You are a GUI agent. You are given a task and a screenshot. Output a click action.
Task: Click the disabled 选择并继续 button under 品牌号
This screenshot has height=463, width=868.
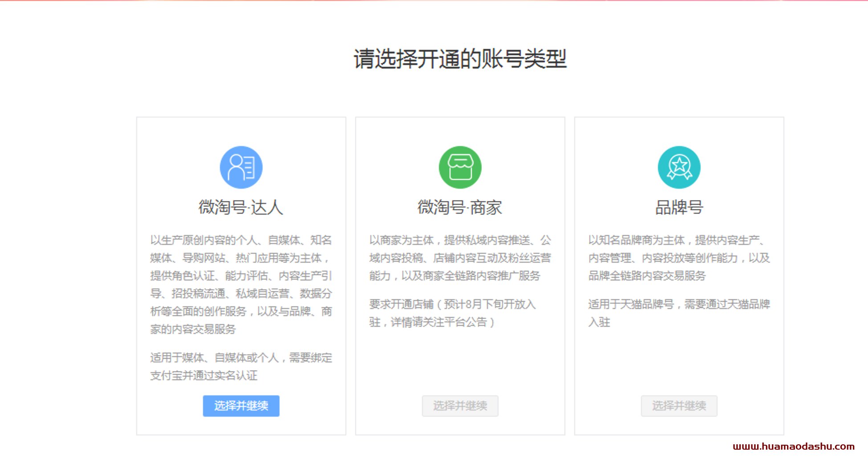[679, 406]
